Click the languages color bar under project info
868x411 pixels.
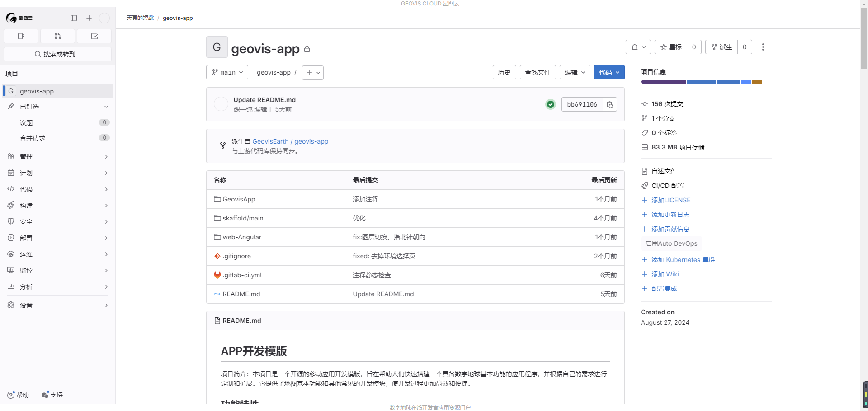[x=701, y=82]
